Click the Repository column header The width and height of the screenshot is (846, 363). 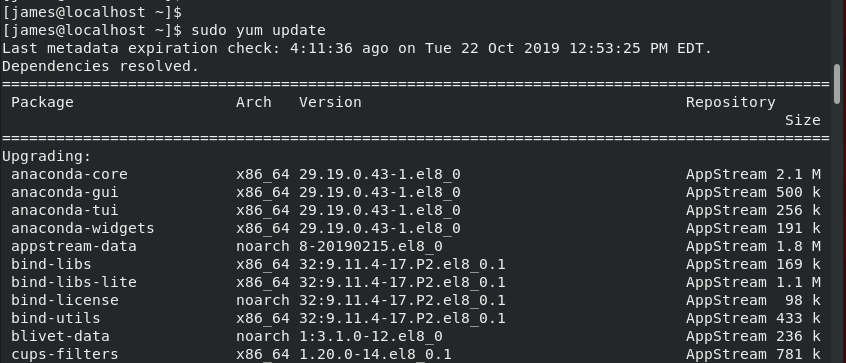point(731,102)
